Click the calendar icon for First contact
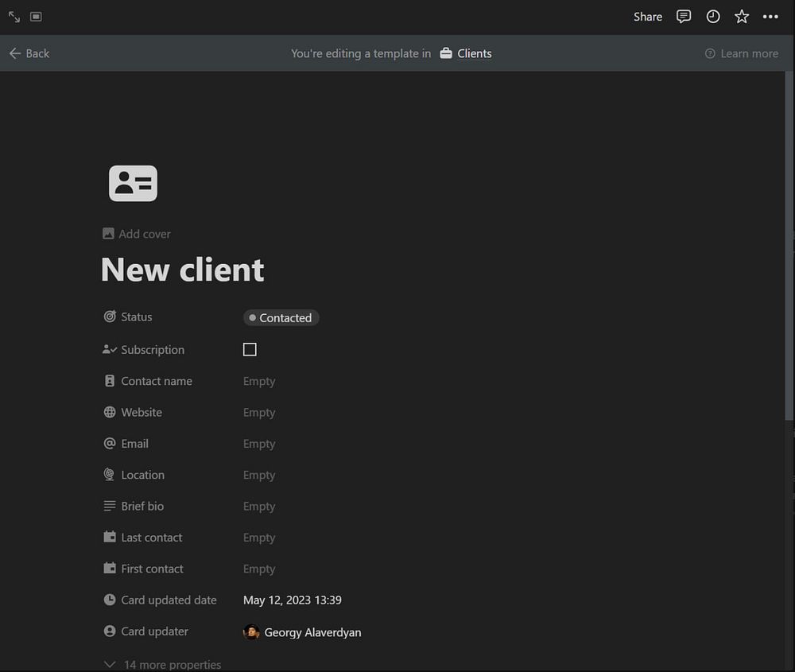The image size is (795, 672). pyautogui.click(x=110, y=568)
